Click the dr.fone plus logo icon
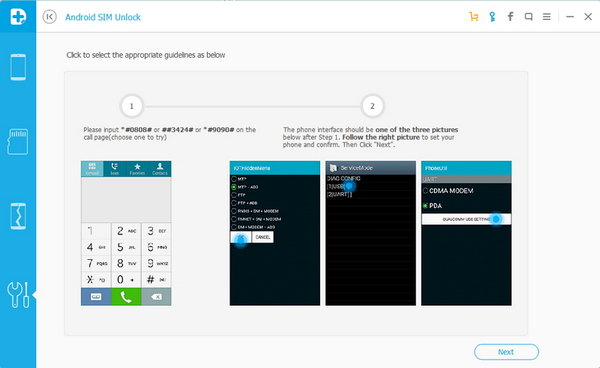600x368 pixels. tap(18, 16)
